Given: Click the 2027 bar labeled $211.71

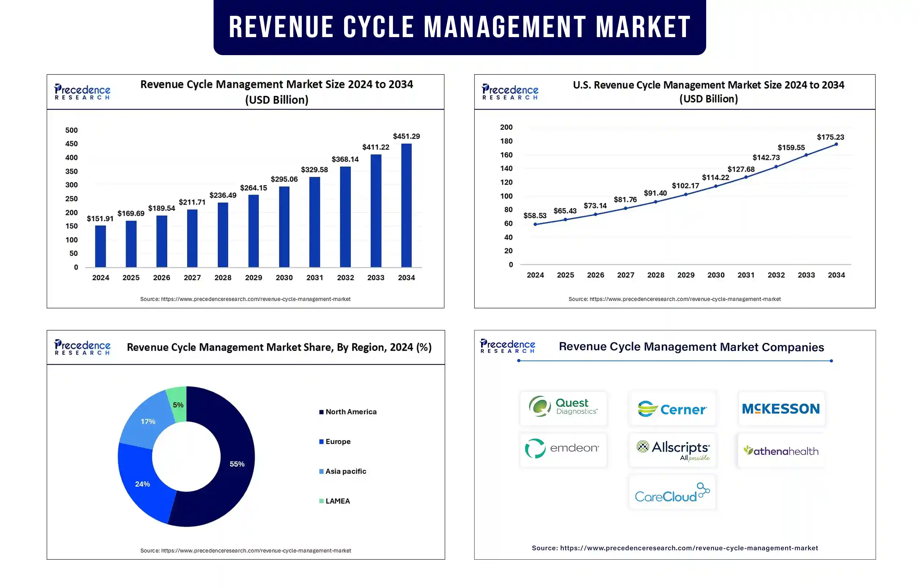Looking at the screenshot, I should [x=192, y=238].
